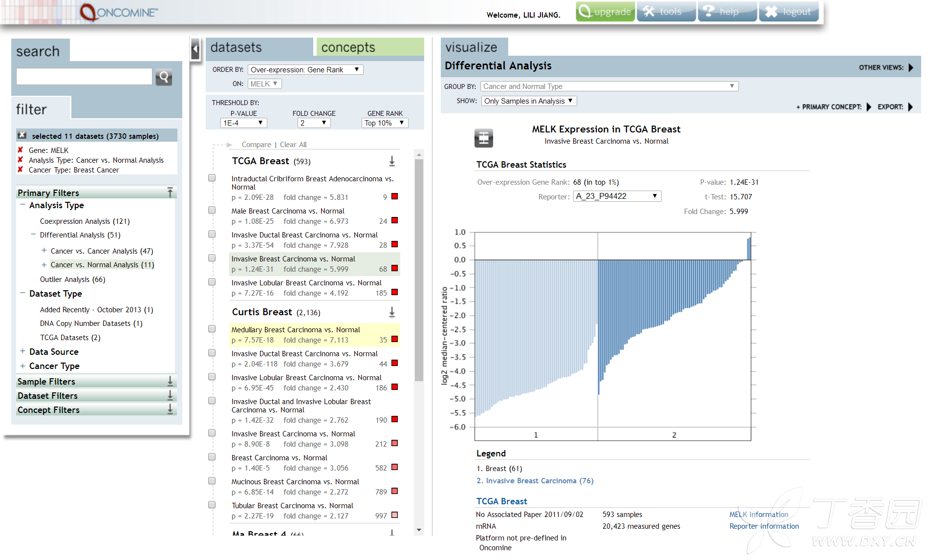Collapse the Primary Filters section arrow
The width and height of the screenshot is (928, 560).
[x=170, y=193]
